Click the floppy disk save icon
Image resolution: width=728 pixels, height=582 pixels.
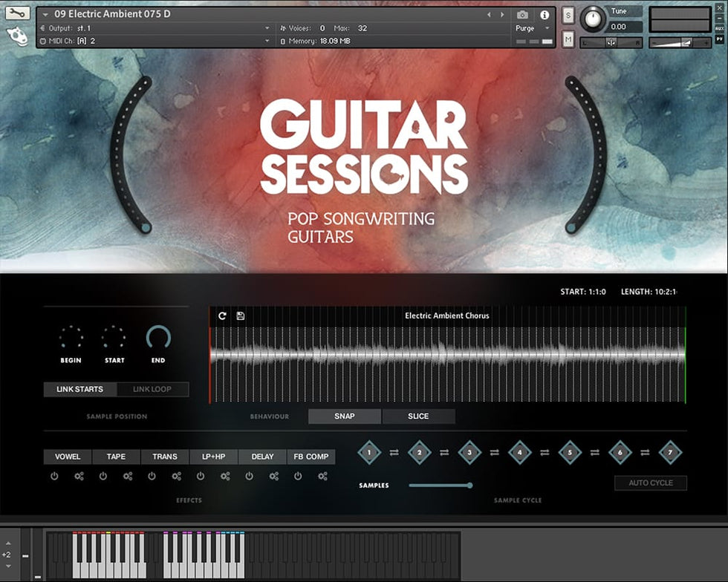click(x=241, y=315)
